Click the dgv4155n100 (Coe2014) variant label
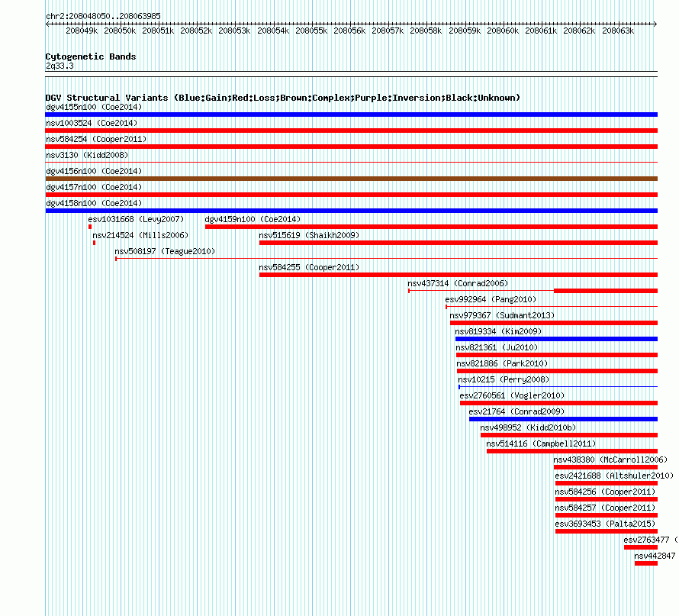 click(94, 107)
